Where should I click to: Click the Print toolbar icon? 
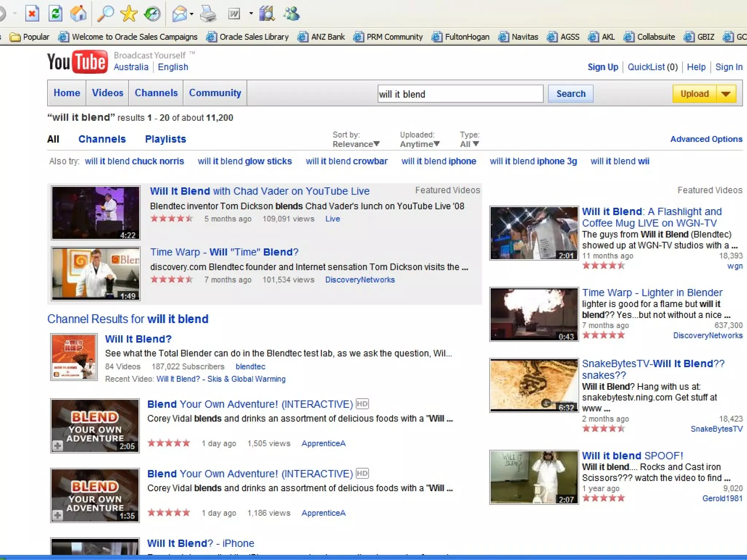click(x=209, y=14)
